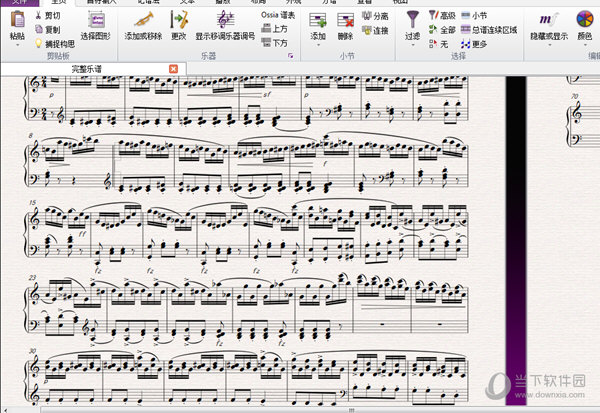600x413 pixels.
Task: Expand the 颜色 color dropdown arrow
Action: [x=585, y=45]
